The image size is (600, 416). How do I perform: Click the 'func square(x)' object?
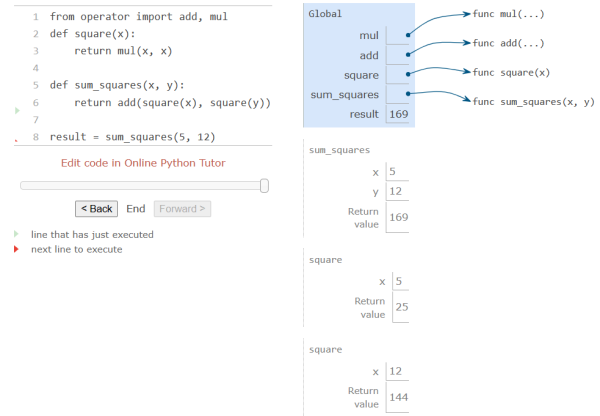[x=511, y=73]
